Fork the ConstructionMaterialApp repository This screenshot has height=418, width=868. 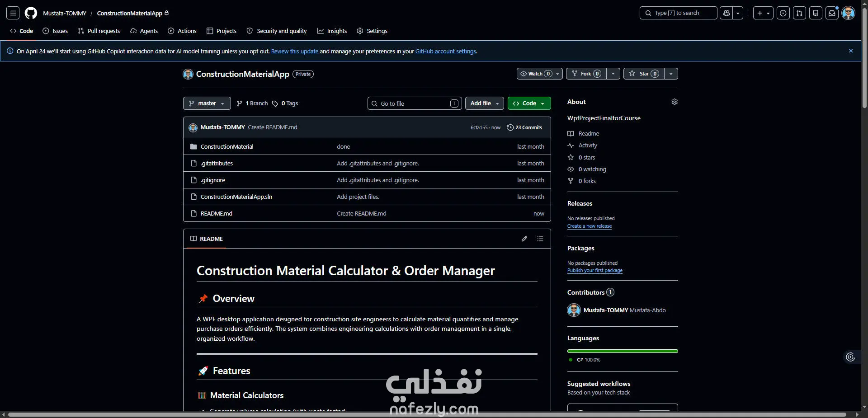pos(586,74)
